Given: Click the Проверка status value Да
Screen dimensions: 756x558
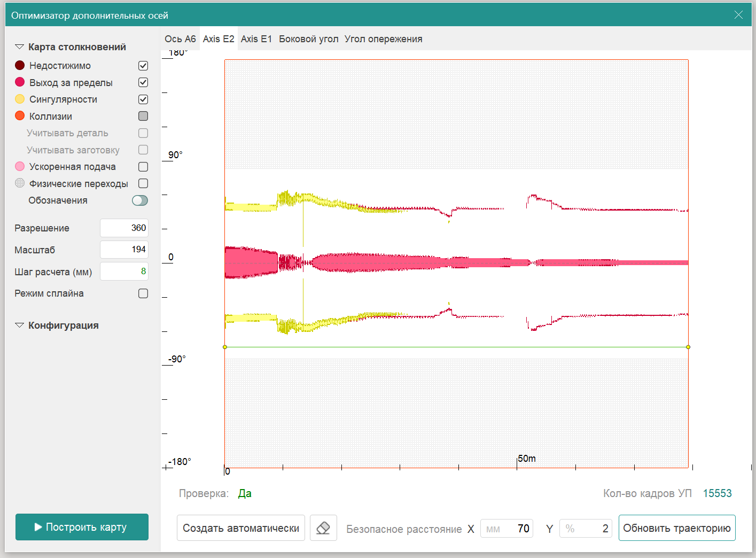Looking at the screenshot, I should 245,493.
